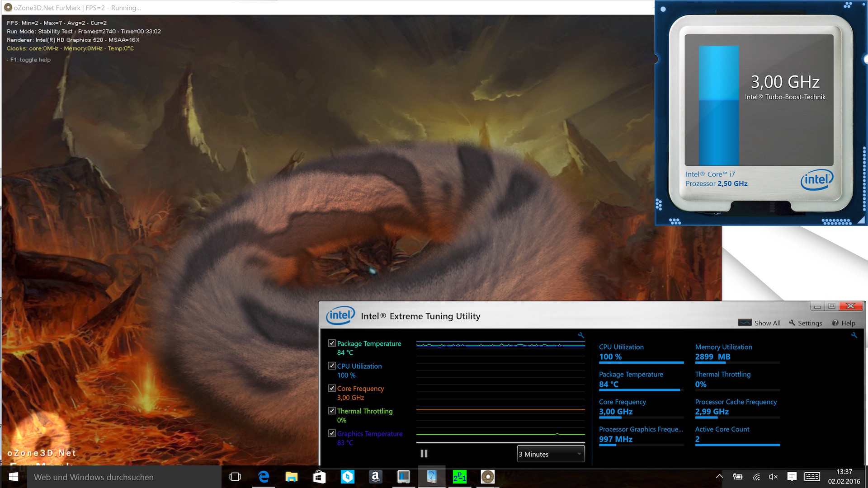Screen dimensions: 868x488
Task: Switch to the FurMark donut taskbar icon
Action: tap(488, 477)
